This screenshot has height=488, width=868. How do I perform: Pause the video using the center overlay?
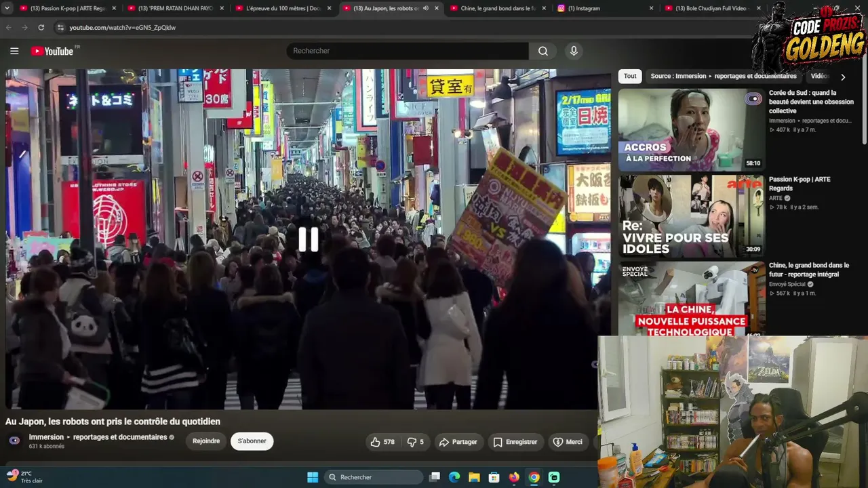[x=309, y=239]
